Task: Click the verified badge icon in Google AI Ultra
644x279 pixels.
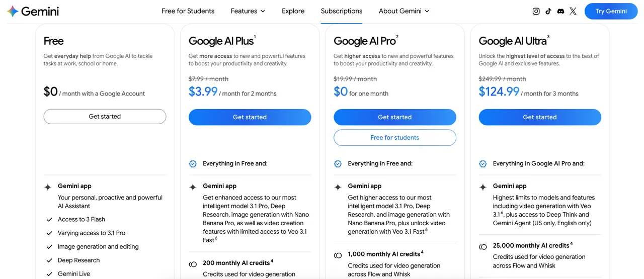Action: coord(483,164)
